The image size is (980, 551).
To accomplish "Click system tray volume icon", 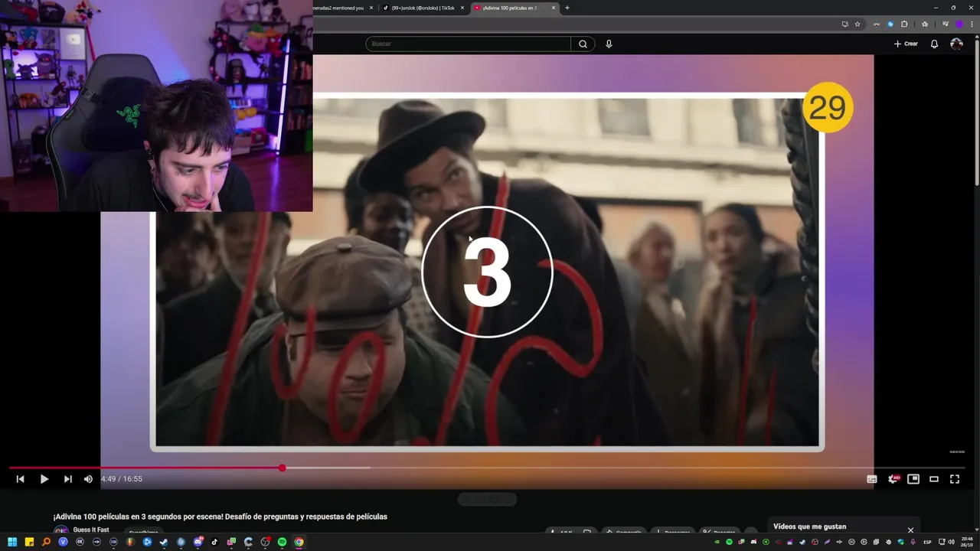I will click(952, 542).
